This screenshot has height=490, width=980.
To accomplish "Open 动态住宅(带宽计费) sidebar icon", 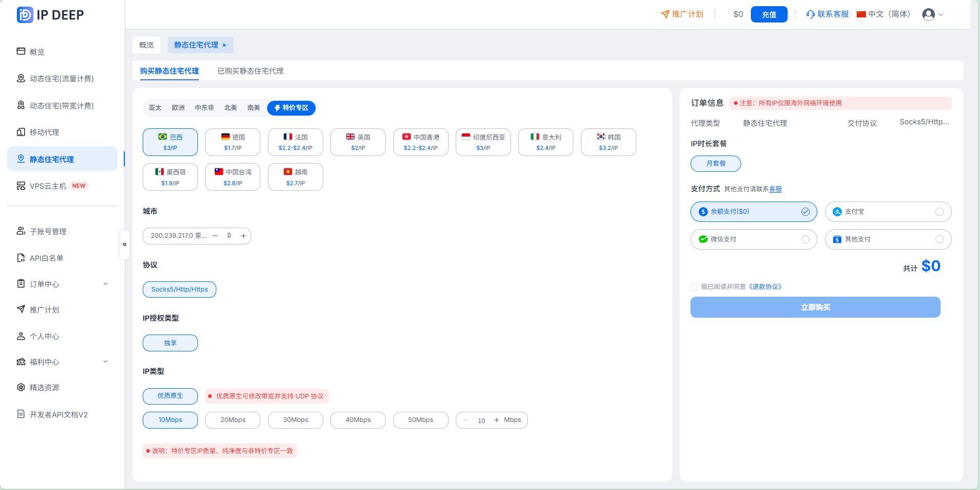I will click(21, 105).
